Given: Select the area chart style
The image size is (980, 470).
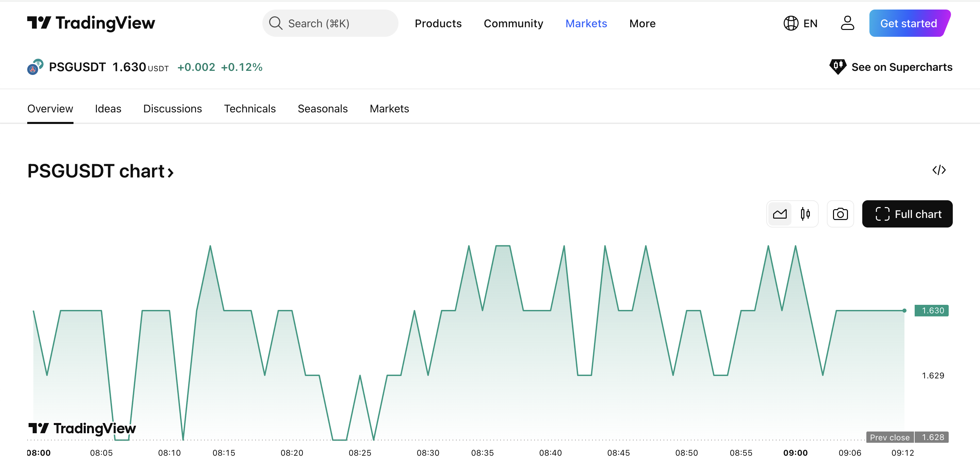Looking at the screenshot, I should click(780, 214).
